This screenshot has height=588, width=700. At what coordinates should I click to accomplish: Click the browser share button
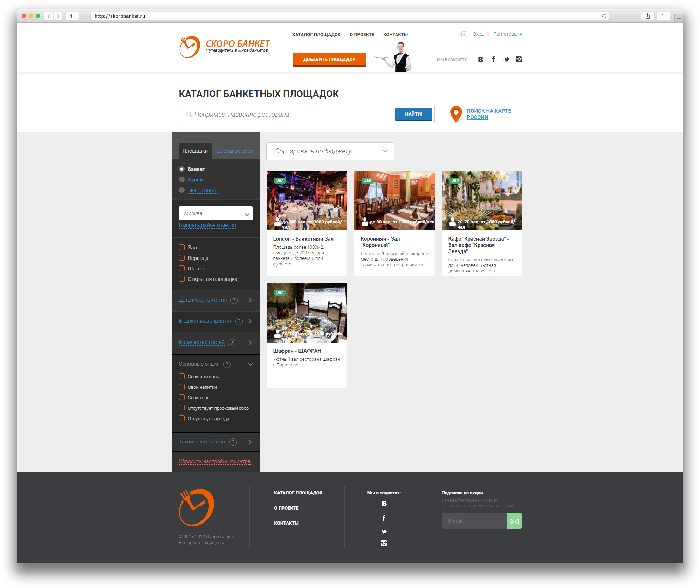[647, 16]
